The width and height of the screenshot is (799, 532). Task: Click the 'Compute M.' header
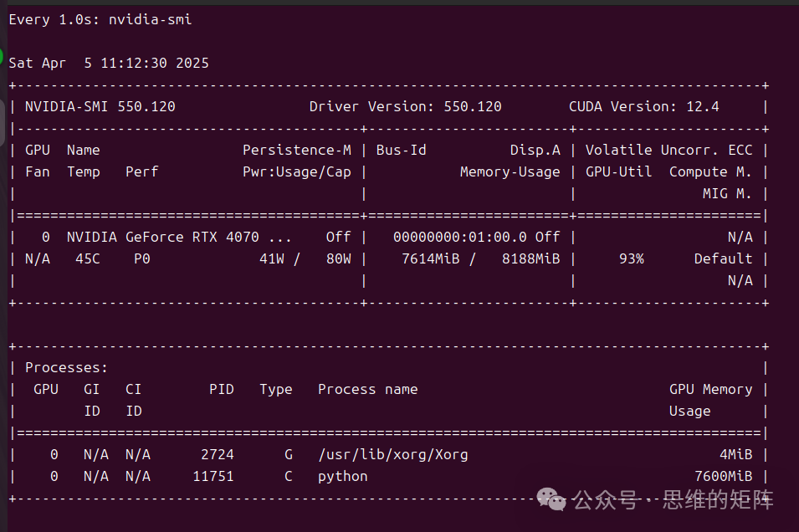pos(710,172)
